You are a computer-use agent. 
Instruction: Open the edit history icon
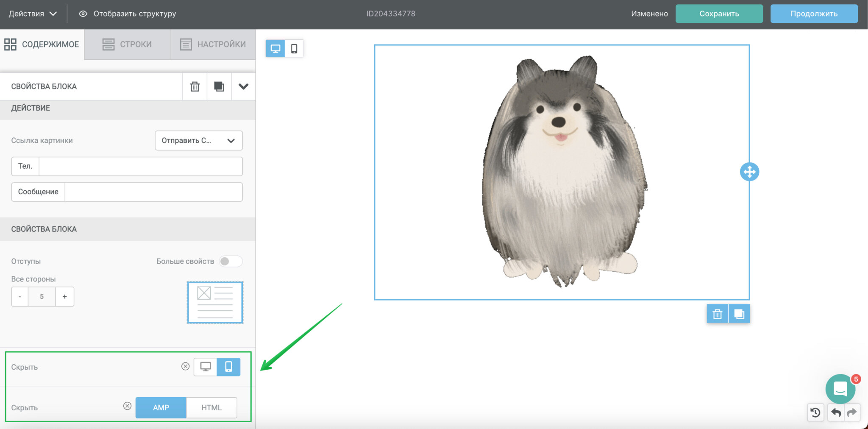click(815, 412)
